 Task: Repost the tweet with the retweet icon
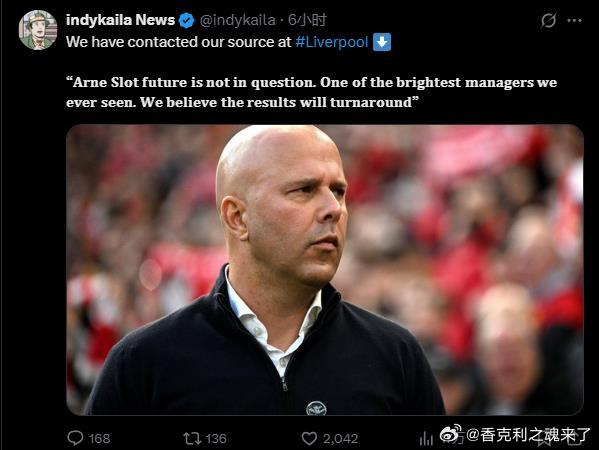click(x=192, y=438)
